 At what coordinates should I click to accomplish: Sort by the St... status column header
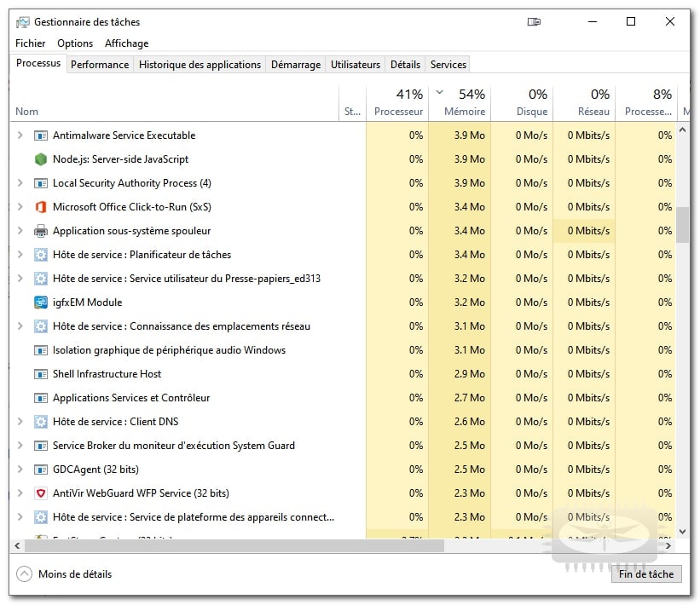(353, 103)
